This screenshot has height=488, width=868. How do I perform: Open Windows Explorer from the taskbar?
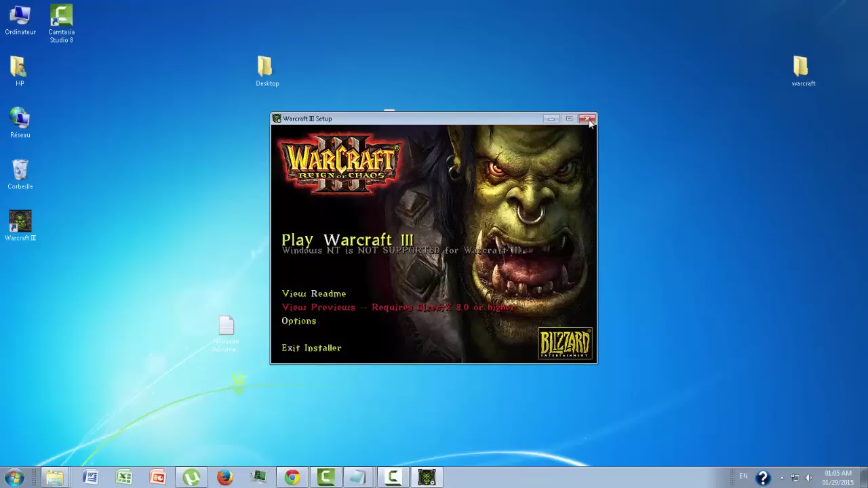tap(55, 477)
